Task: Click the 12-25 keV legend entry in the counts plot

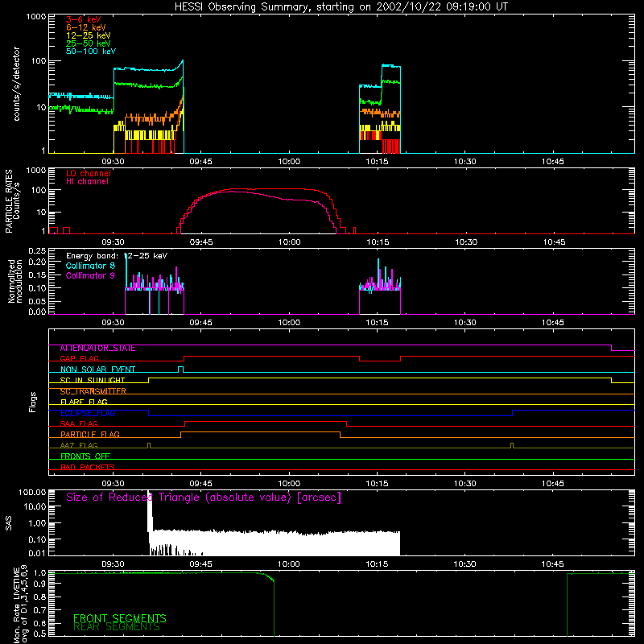Action: click(89, 35)
